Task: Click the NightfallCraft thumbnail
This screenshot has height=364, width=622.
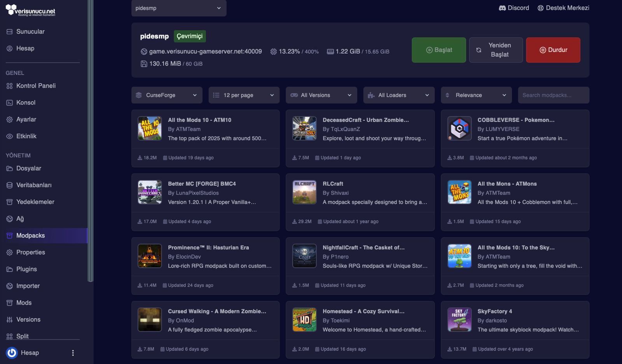Action: pos(304,256)
